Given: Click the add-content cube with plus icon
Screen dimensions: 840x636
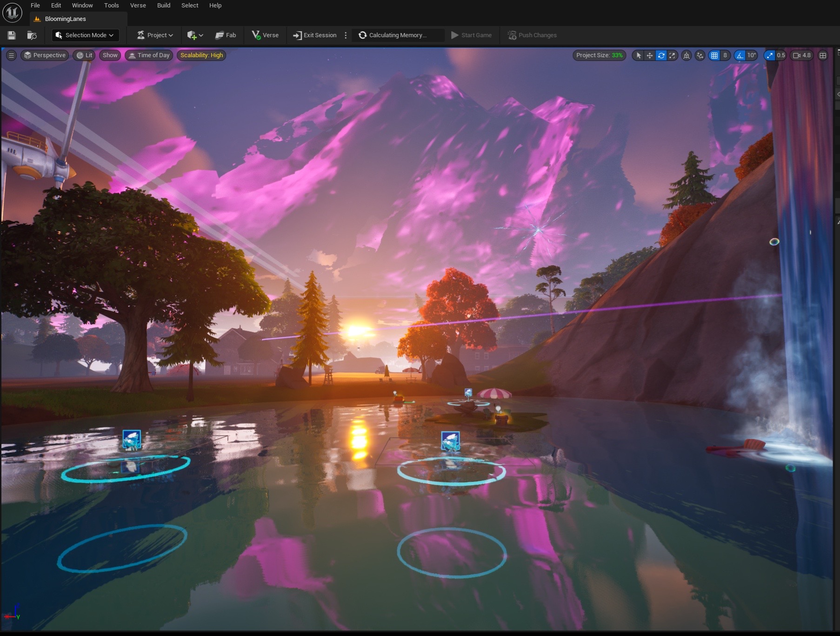Looking at the screenshot, I should pyautogui.click(x=192, y=35).
